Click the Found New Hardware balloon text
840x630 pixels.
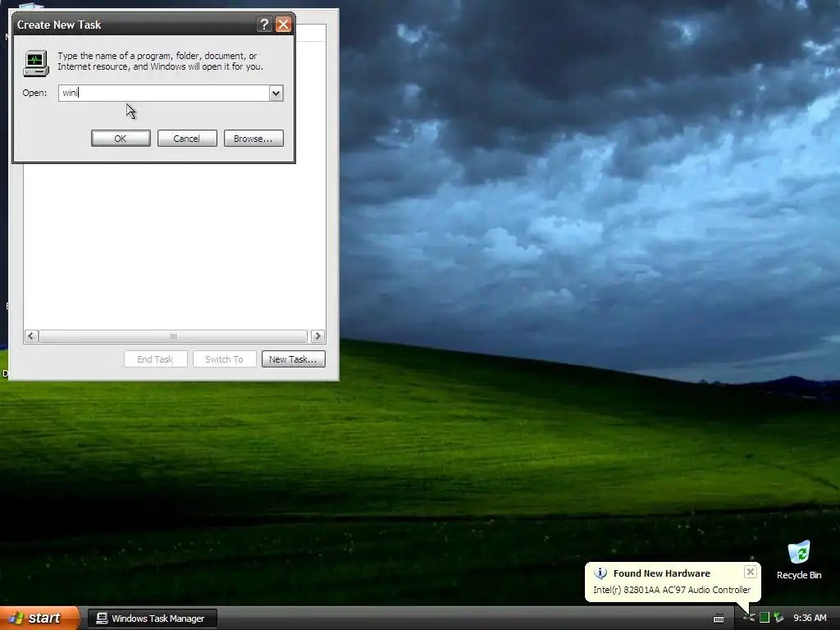(672, 590)
